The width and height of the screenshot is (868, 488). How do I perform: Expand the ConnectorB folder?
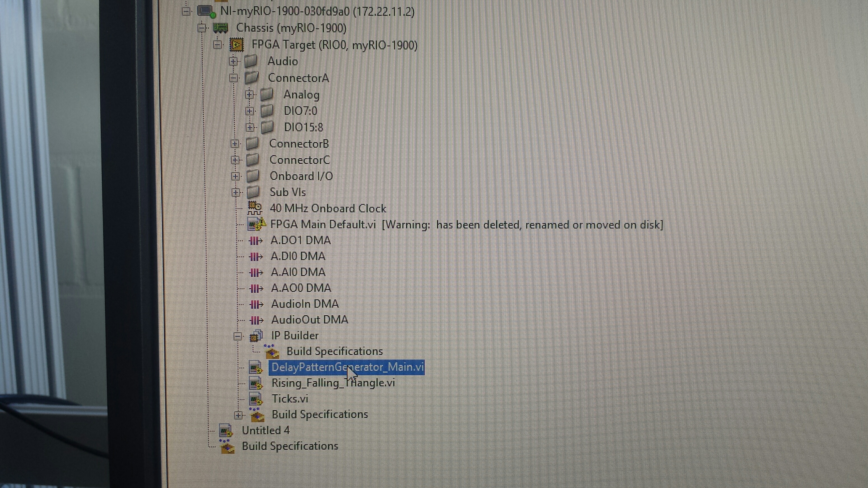pos(234,144)
